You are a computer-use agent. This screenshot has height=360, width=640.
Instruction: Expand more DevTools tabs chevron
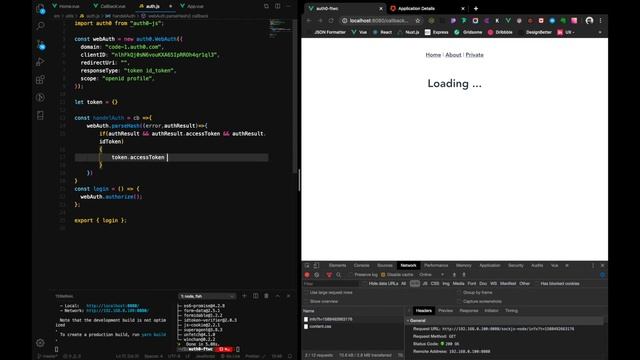point(567,265)
